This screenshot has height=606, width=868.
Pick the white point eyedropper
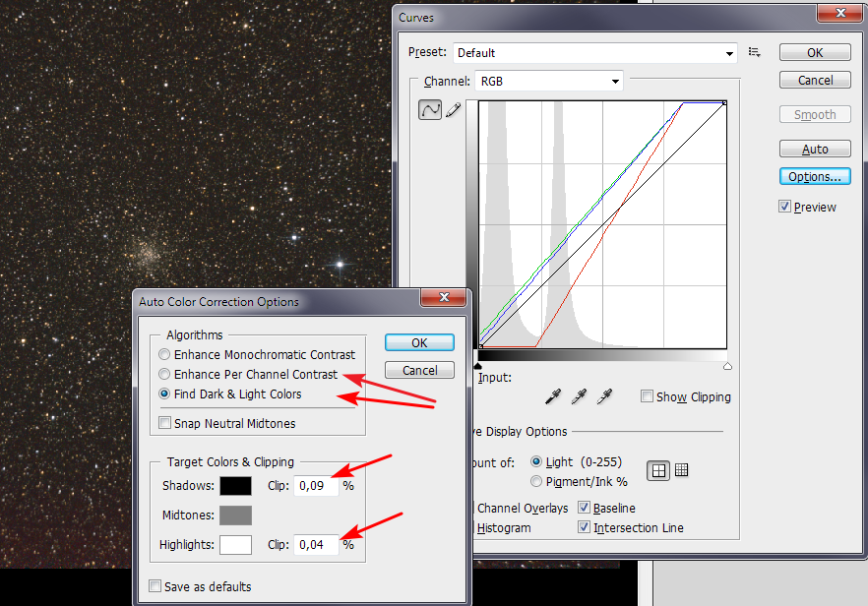click(604, 396)
